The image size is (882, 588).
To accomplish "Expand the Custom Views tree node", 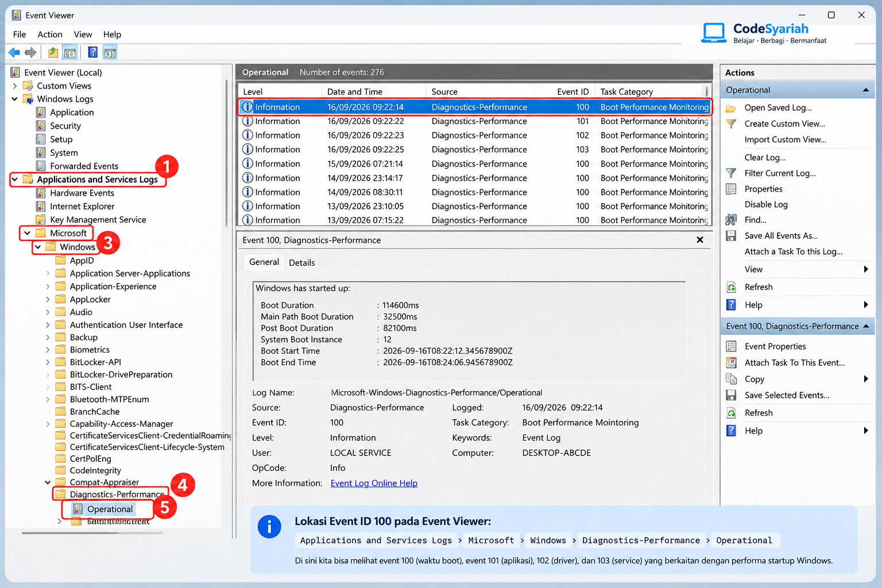I will 15,86.
